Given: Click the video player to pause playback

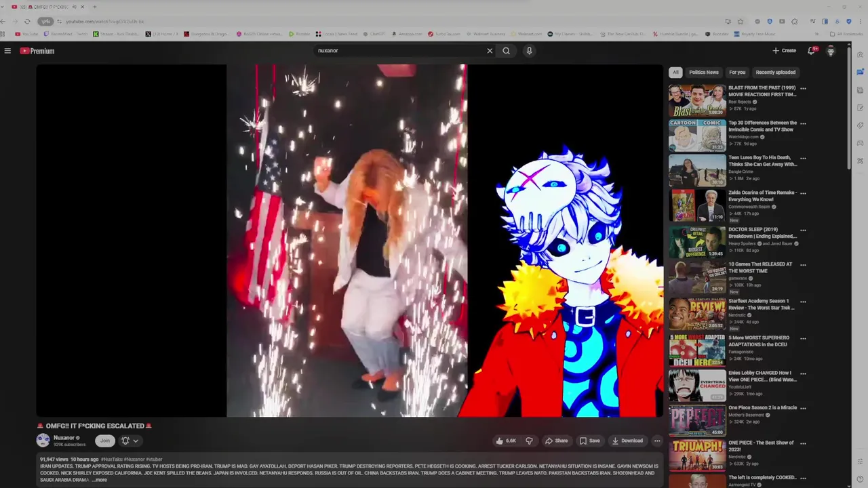Looking at the screenshot, I should (349, 241).
